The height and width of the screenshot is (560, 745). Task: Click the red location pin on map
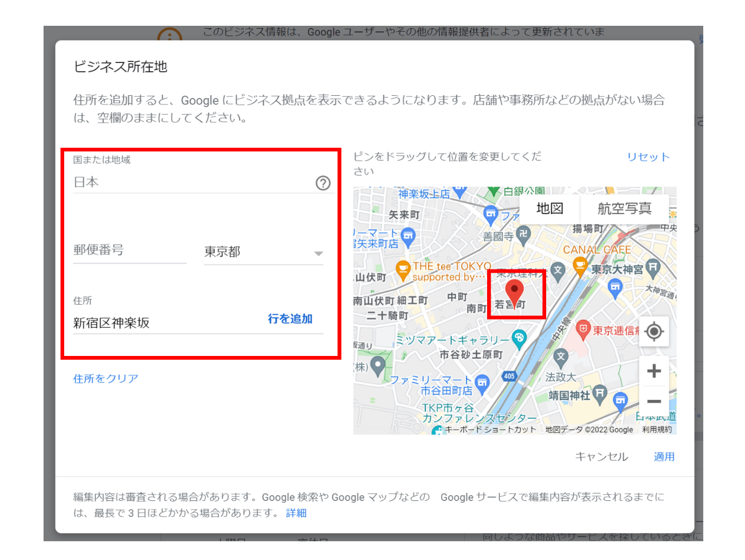(514, 291)
